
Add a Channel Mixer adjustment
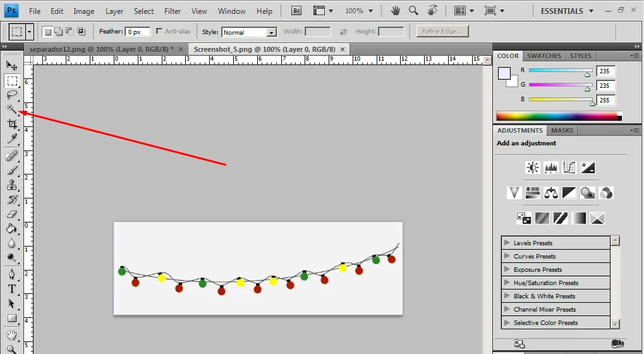[606, 193]
